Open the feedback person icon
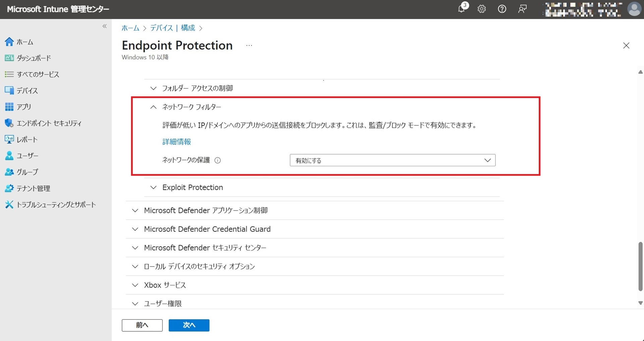The width and height of the screenshot is (644, 341). (x=522, y=9)
